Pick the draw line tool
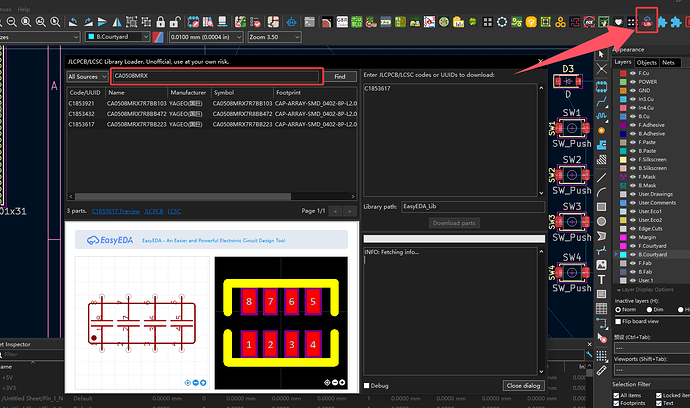The width and height of the screenshot is (690, 408). pyautogui.click(x=602, y=177)
